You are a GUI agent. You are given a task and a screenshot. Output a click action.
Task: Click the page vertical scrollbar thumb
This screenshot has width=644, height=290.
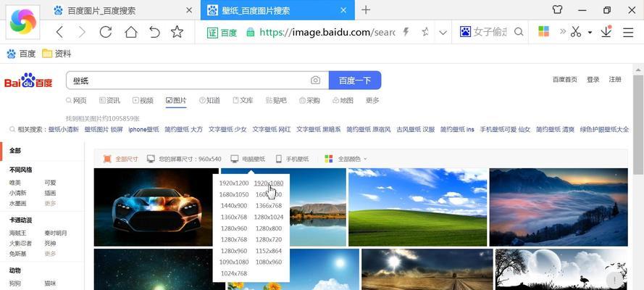coord(637,124)
